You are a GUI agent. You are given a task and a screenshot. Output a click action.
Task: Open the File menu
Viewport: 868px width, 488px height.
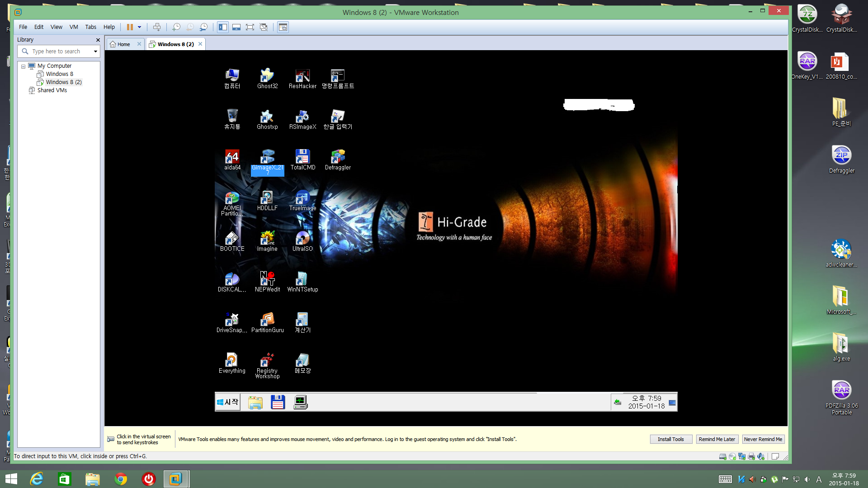click(23, 27)
